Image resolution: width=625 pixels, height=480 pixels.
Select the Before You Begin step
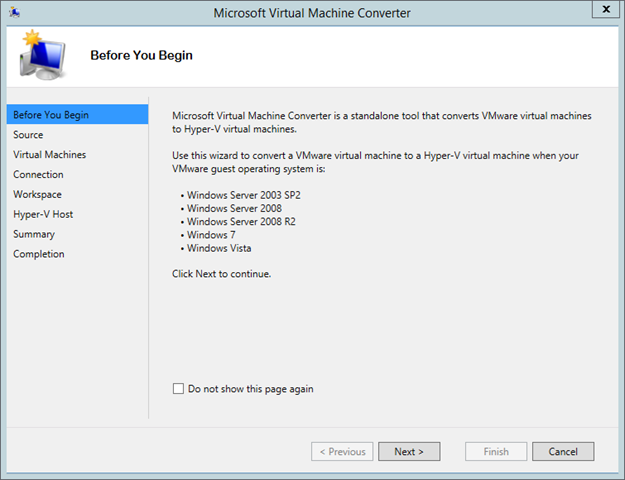[77, 114]
